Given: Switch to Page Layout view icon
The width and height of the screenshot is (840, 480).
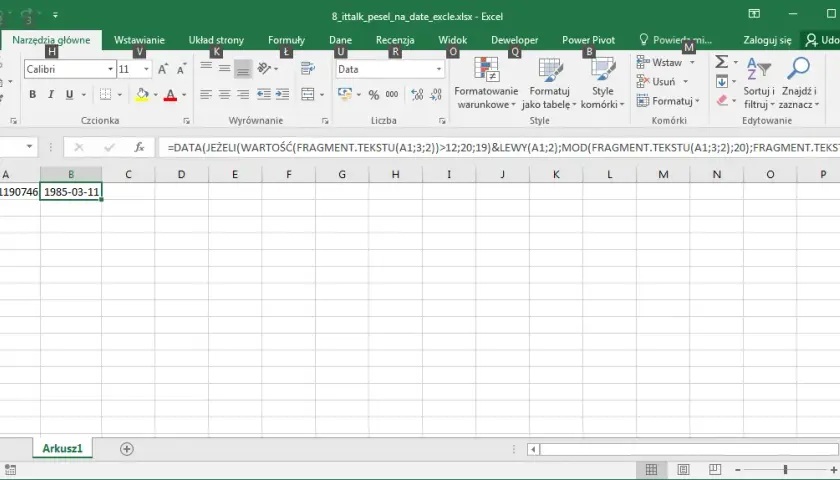Looking at the screenshot, I should point(683,470).
